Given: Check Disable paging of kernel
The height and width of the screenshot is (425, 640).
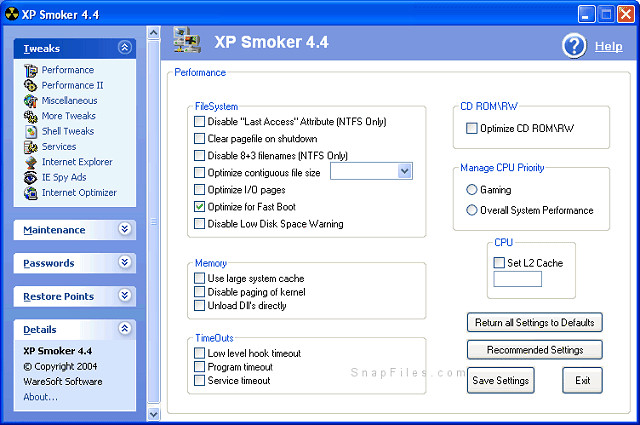Looking at the screenshot, I should click(199, 292).
